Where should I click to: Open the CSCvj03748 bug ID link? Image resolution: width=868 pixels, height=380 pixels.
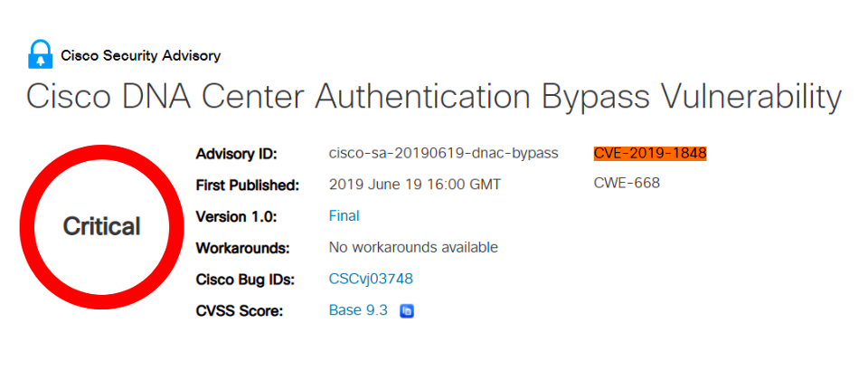point(371,279)
